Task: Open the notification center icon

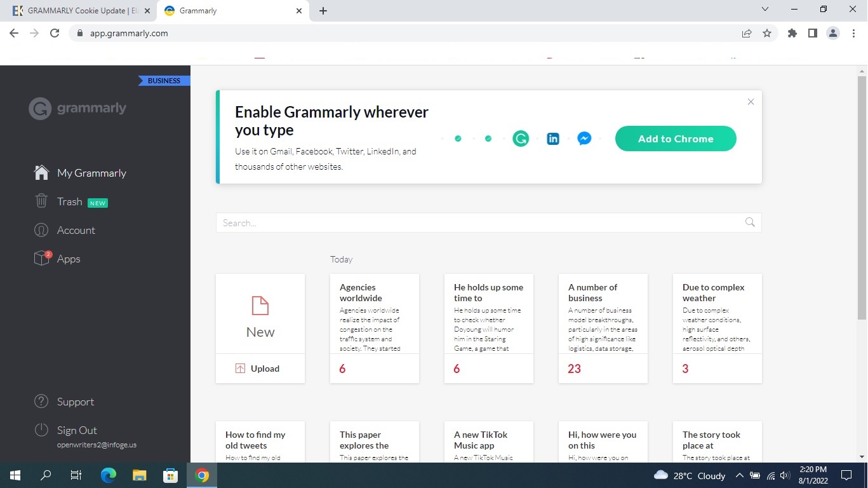Action: click(846, 475)
